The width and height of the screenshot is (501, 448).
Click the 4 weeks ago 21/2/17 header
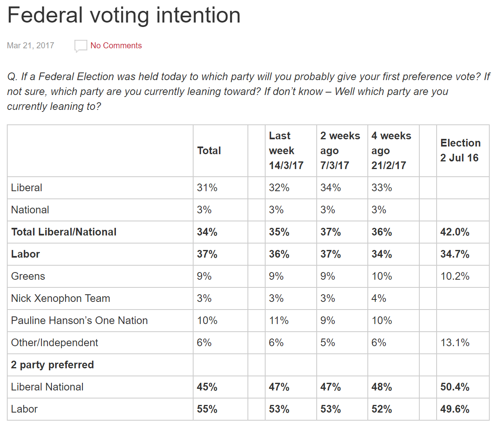coord(391,151)
